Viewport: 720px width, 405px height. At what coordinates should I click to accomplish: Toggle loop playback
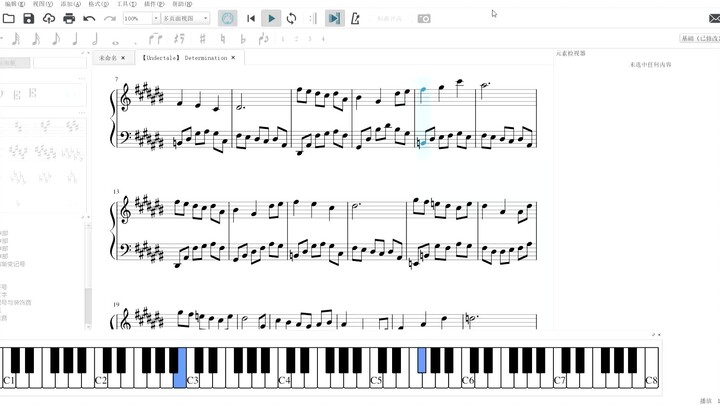(291, 18)
